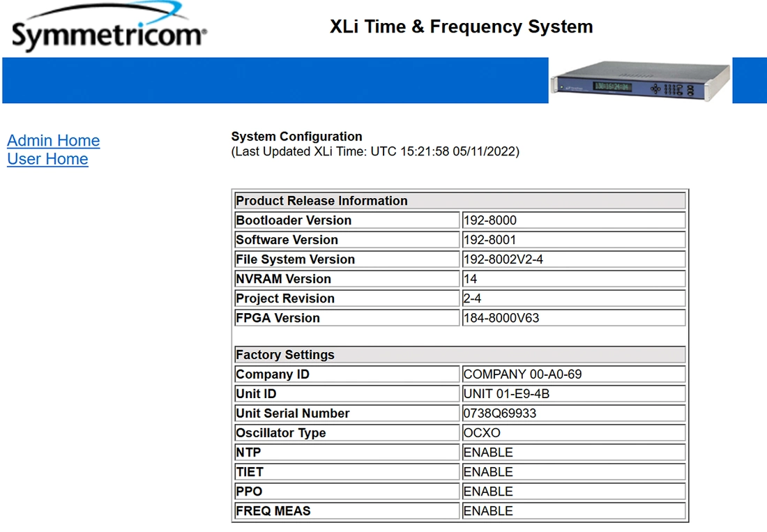Click the Oscillator Type label
The height and width of the screenshot is (532, 767).
click(281, 433)
